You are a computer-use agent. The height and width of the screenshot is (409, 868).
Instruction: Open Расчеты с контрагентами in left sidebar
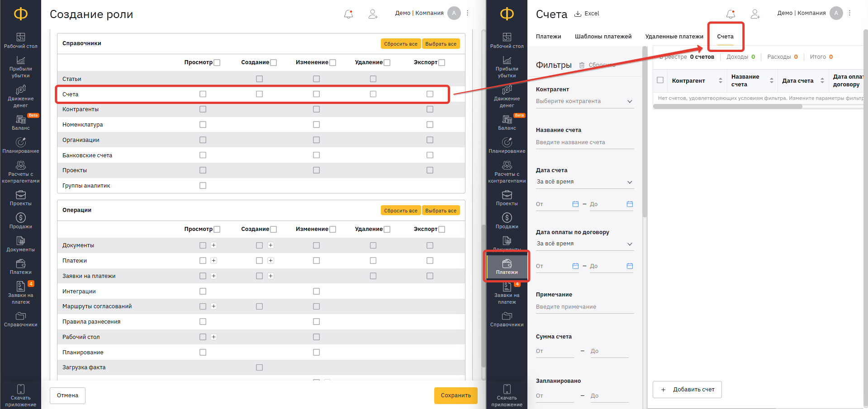(20, 172)
